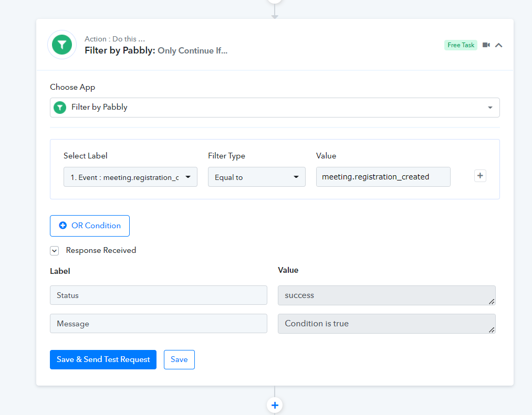
Task: Click the OR Condition button
Action: click(x=90, y=226)
